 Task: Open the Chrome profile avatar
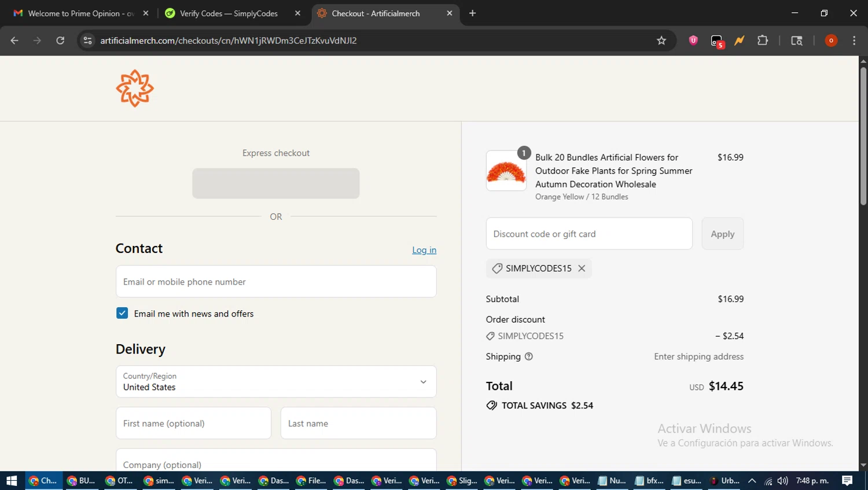[831, 40]
